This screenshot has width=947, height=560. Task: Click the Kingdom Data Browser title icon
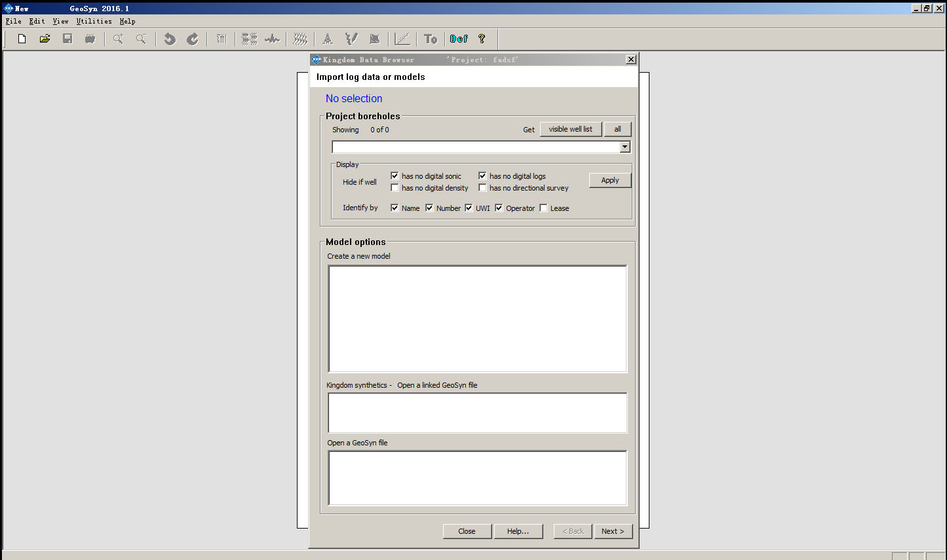coord(317,60)
